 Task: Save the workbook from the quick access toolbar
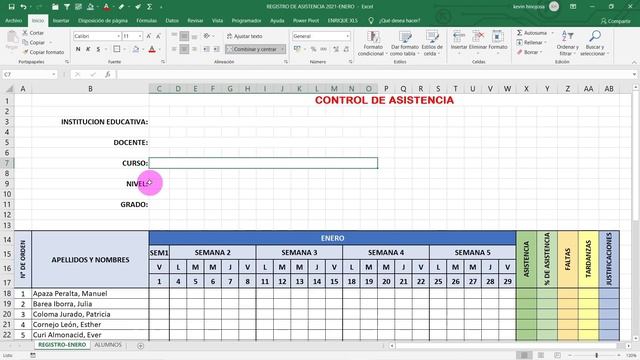click(11, 7)
